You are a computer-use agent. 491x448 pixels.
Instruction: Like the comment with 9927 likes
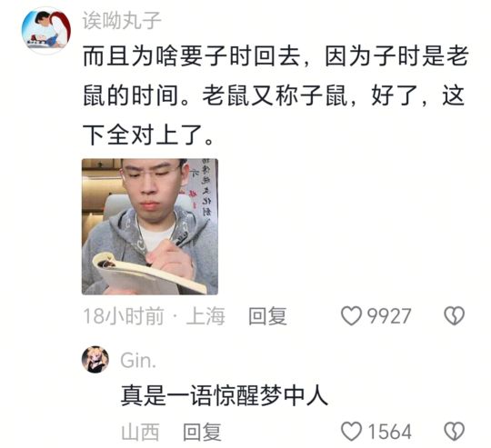click(x=351, y=316)
